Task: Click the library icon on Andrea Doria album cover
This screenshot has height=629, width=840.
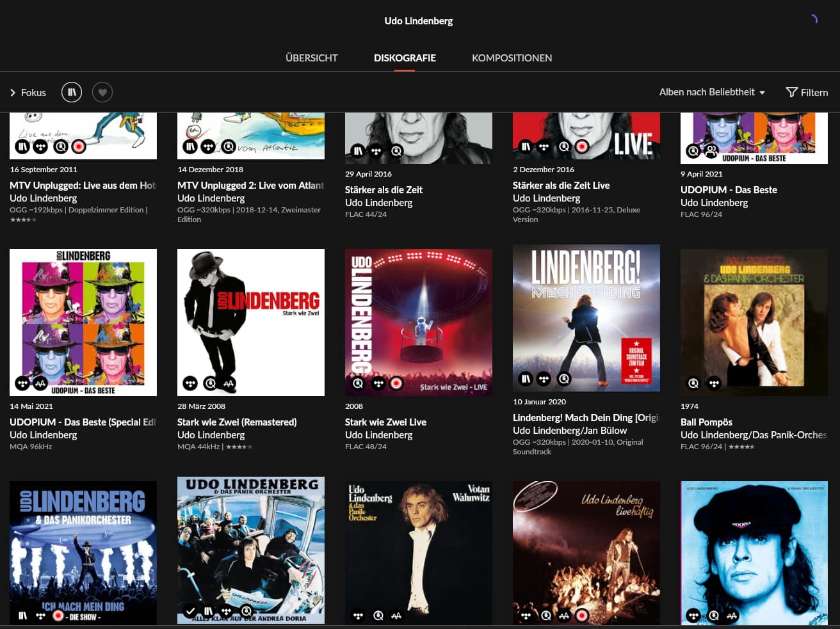Action: coord(209,611)
